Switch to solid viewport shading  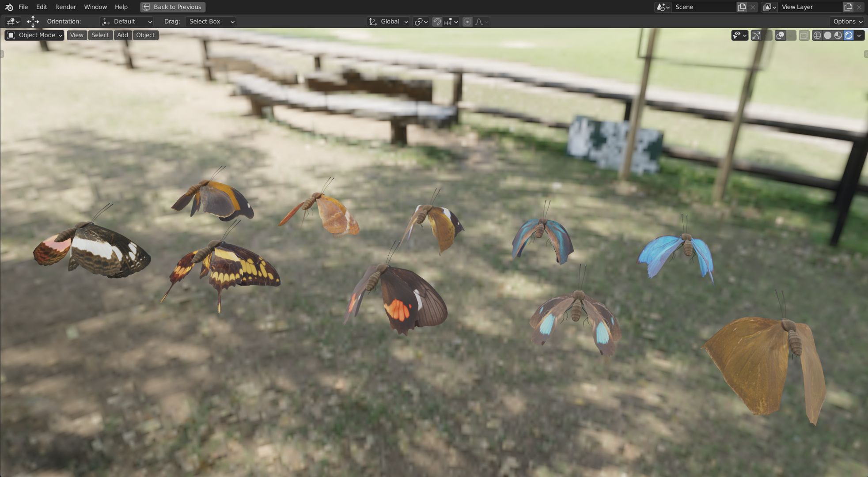pos(828,35)
